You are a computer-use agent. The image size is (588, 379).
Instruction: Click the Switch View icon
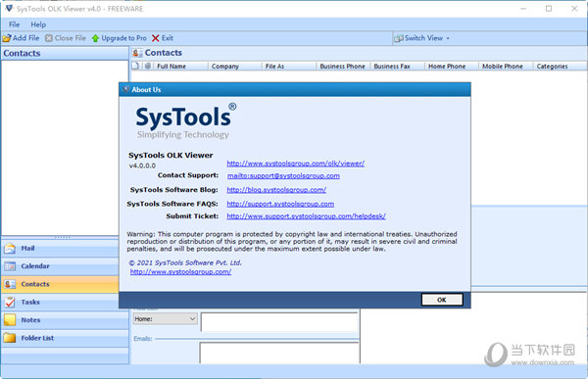[399, 38]
